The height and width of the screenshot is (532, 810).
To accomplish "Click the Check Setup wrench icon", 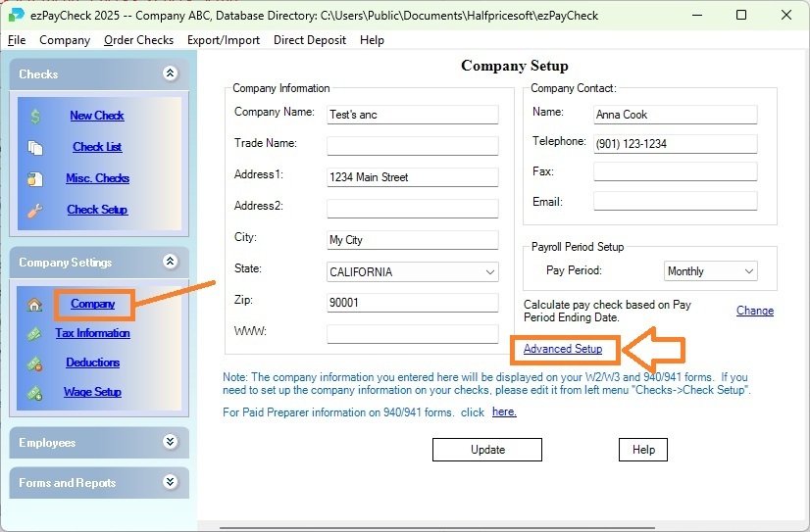I will 35,210.
